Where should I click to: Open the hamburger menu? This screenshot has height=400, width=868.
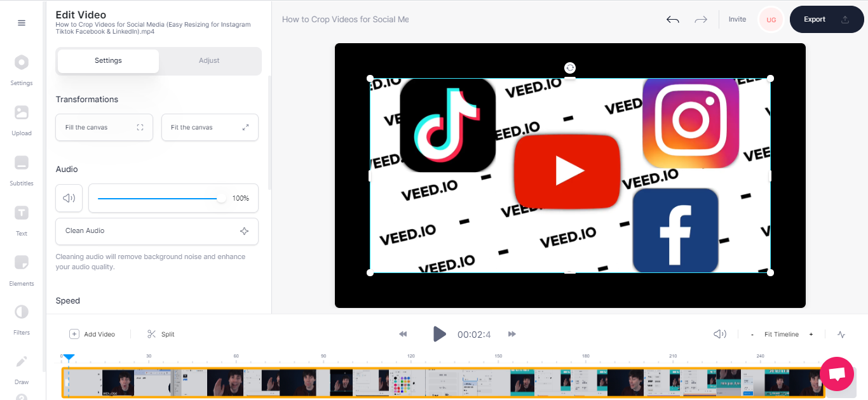[22, 23]
